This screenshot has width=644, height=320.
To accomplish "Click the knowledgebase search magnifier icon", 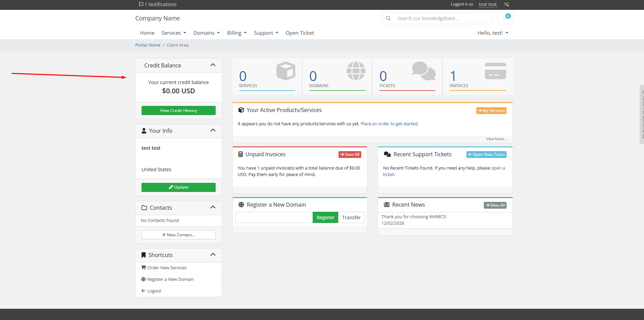I will pyautogui.click(x=388, y=18).
